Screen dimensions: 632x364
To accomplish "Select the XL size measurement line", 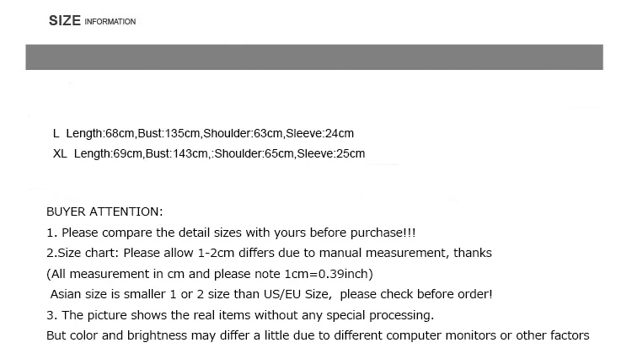I will [x=209, y=153].
